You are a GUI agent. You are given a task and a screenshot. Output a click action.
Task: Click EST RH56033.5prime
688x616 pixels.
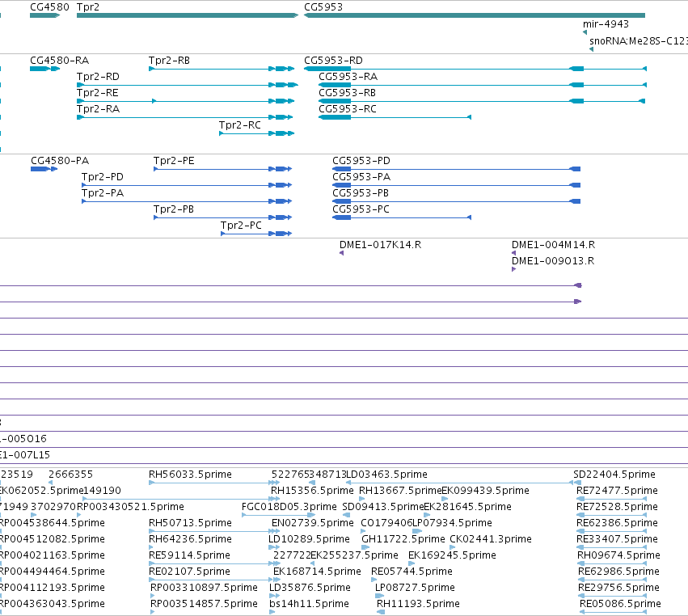pyautogui.click(x=190, y=475)
